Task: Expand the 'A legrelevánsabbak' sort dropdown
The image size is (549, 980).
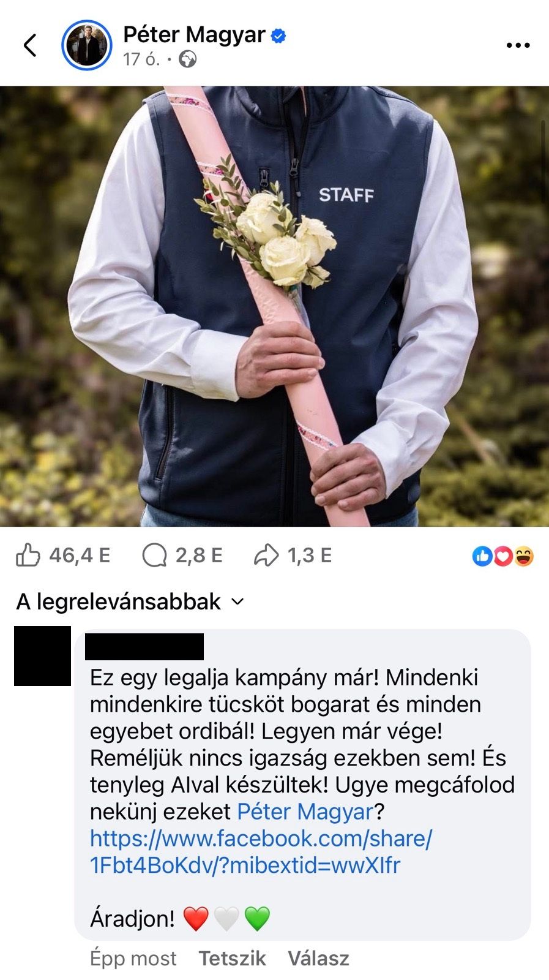Action: [130, 601]
